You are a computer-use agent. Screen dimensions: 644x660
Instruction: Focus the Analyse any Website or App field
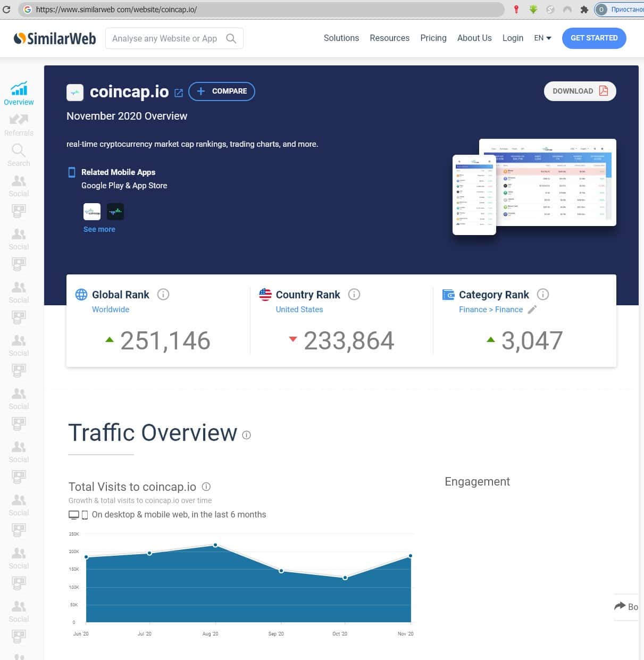[x=174, y=38]
